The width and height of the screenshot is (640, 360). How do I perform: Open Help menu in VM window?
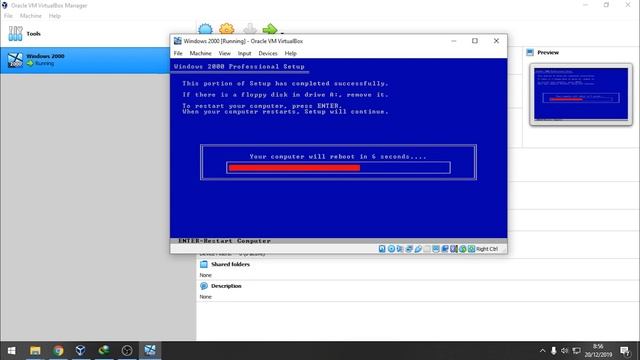pos(290,53)
